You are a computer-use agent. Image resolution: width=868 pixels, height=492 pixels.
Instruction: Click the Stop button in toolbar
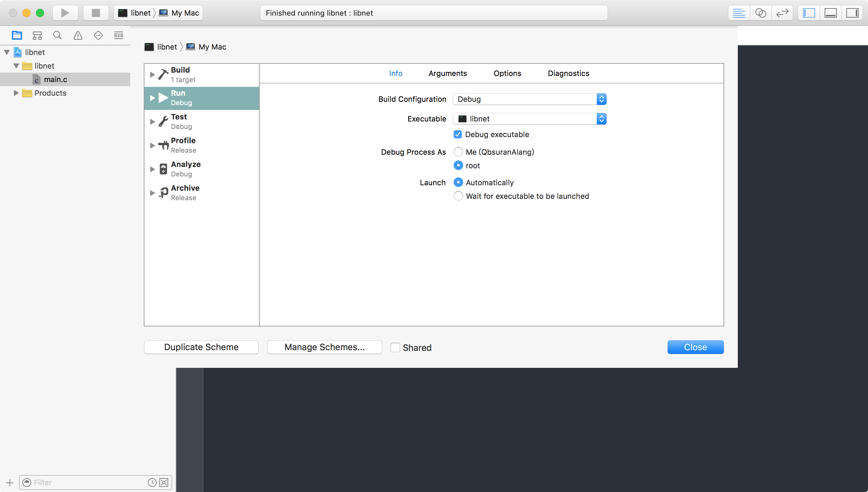coord(96,13)
